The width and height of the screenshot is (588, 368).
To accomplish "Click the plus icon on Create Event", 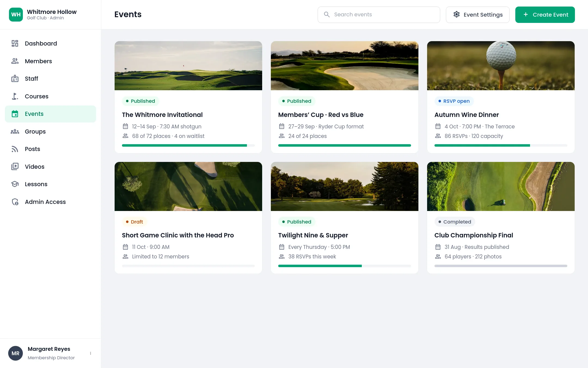I will (x=526, y=14).
